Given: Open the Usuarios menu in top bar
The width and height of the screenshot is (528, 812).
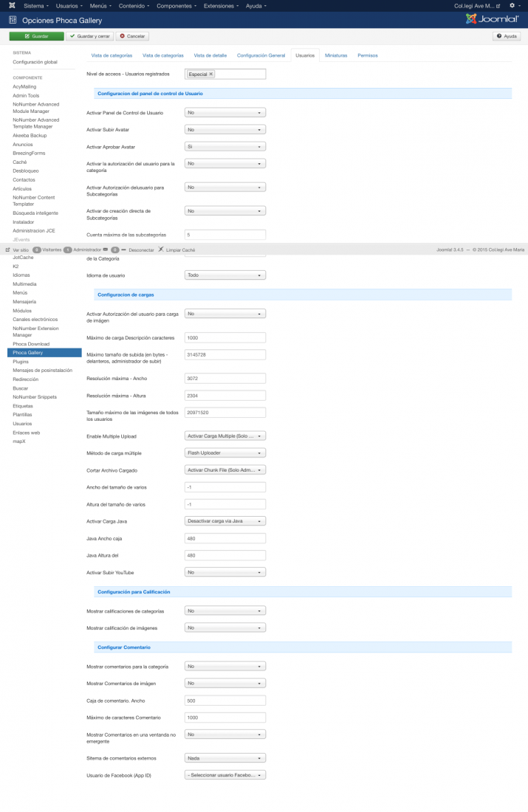Looking at the screenshot, I should click(x=69, y=6).
